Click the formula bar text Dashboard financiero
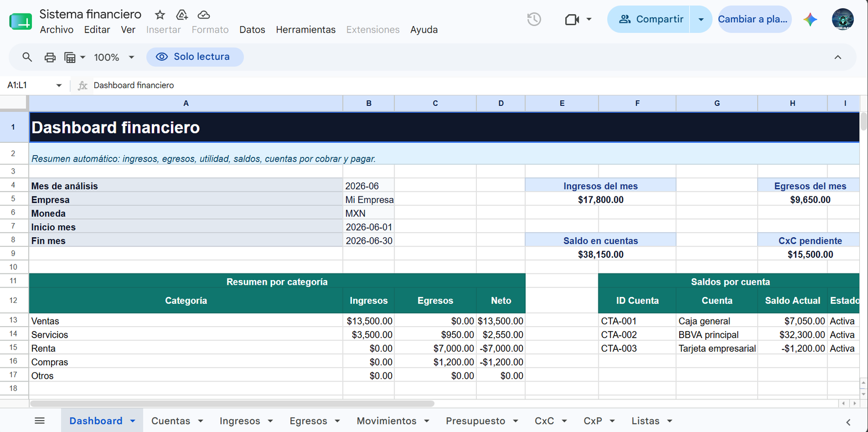Screen dimensions: 868x432 [133, 85]
